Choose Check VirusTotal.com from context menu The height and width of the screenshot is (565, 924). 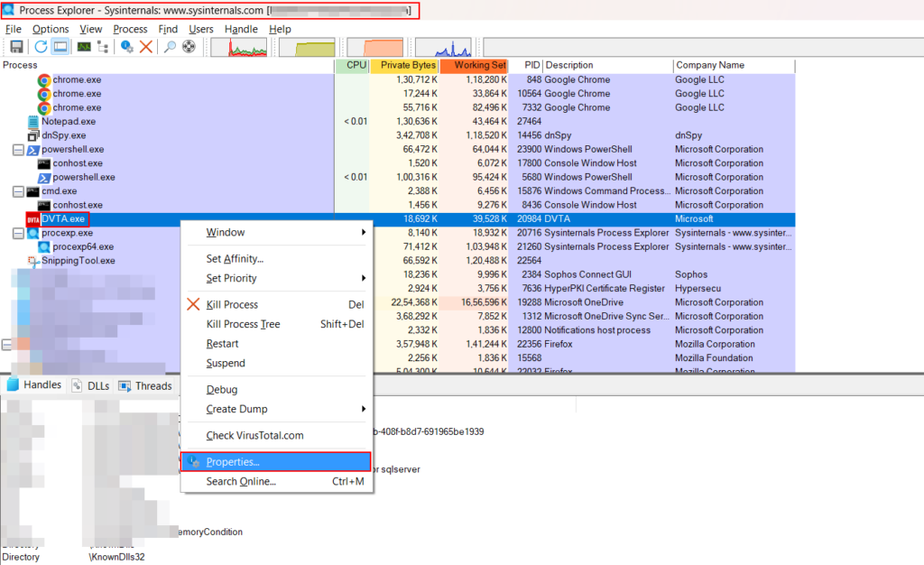(254, 436)
